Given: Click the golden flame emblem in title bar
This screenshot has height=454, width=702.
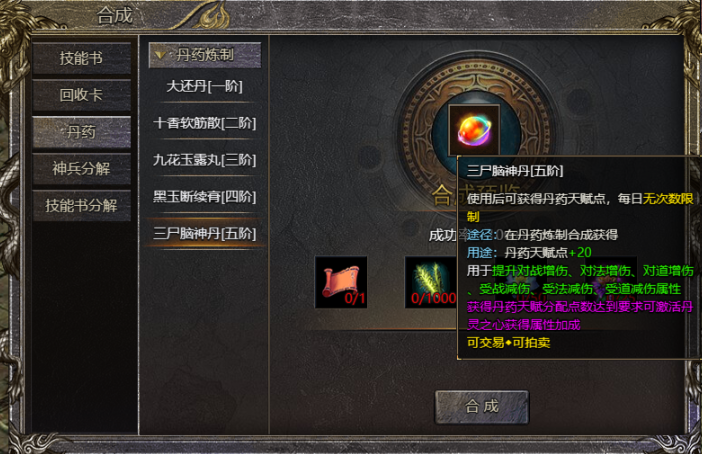Looking at the screenshot, I should (x=214, y=17).
